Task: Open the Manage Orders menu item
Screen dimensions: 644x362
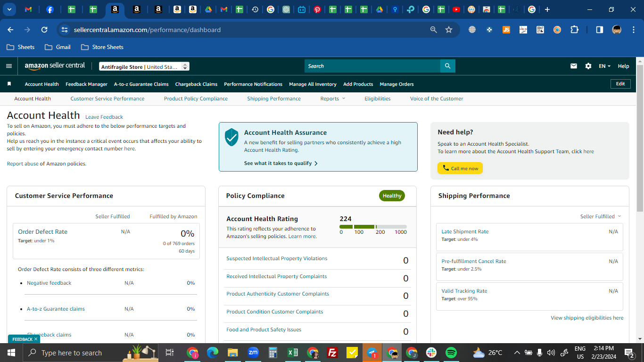Action: point(396,84)
